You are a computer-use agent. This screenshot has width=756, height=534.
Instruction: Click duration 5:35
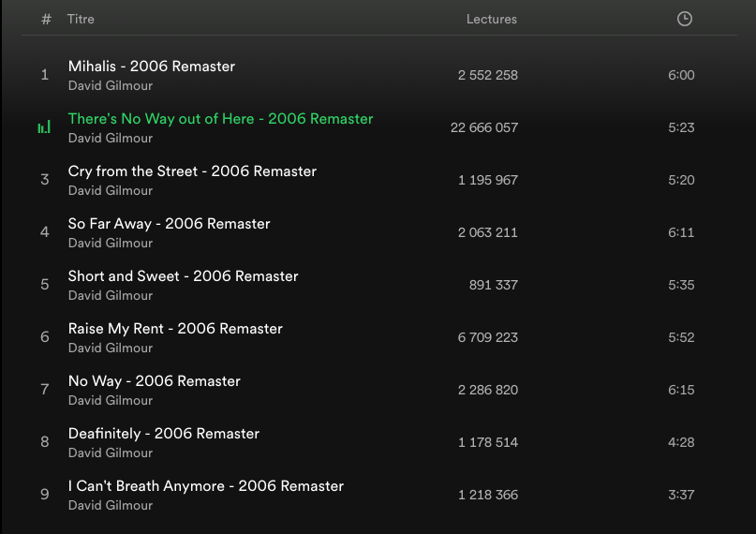681,286
